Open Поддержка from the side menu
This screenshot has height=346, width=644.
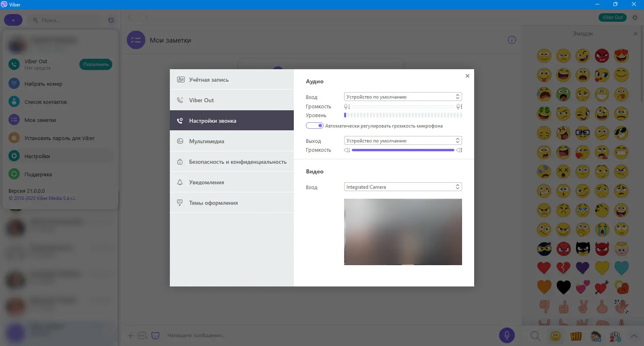tap(60, 174)
